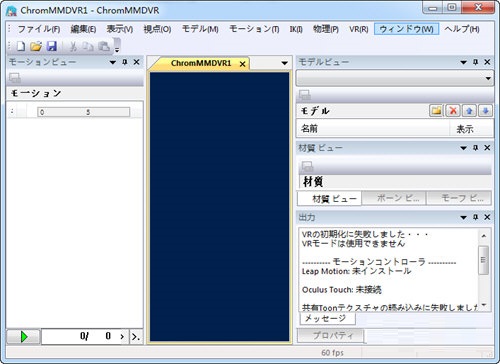The image size is (500, 364).
Task: Click the 'Leap Motion: 未インストール' output line
Action: [356, 271]
